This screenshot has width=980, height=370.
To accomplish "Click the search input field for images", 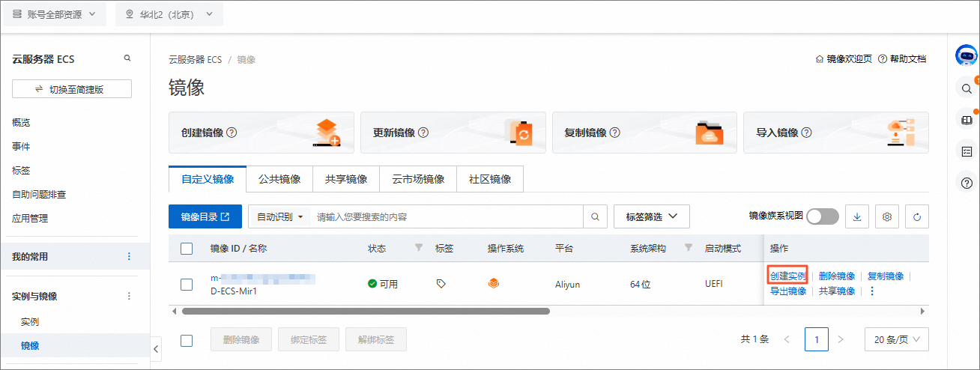I will [x=447, y=216].
